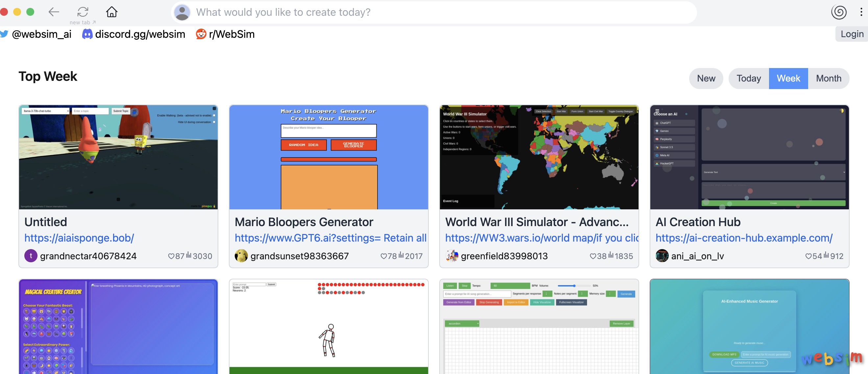Expand the Generate Text dropdown in AI Hub
This screenshot has height=374, width=868.
774,172
